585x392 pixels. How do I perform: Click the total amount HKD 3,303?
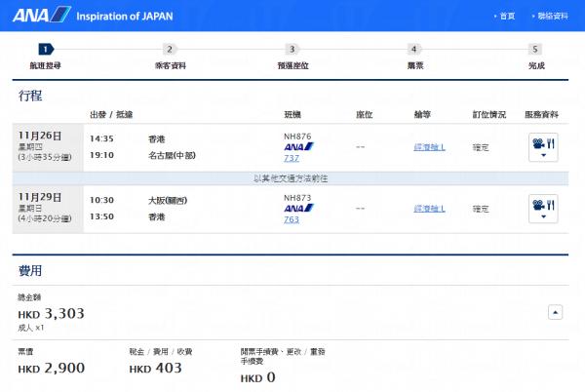tap(52, 314)
